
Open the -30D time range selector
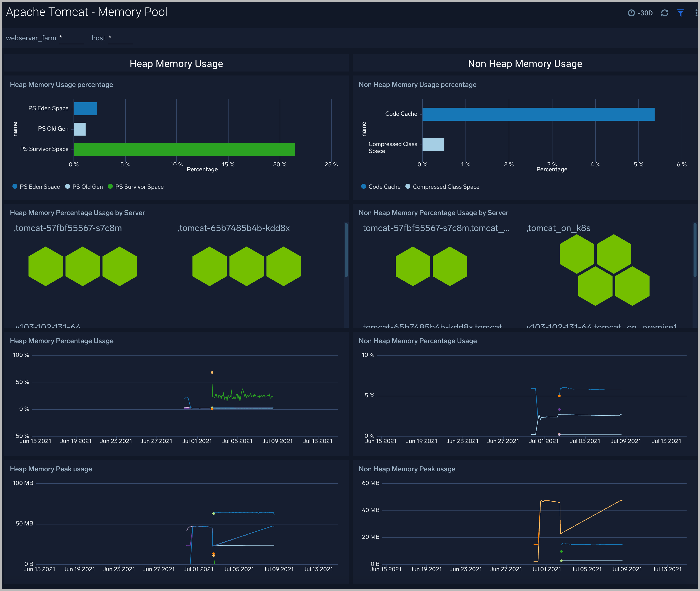[x=645, y=13]
